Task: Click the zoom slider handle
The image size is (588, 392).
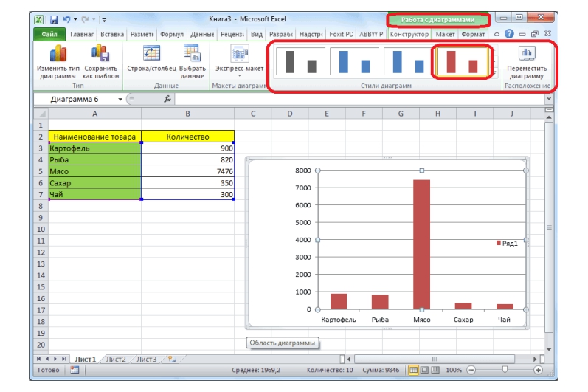Action: point(505,371)
